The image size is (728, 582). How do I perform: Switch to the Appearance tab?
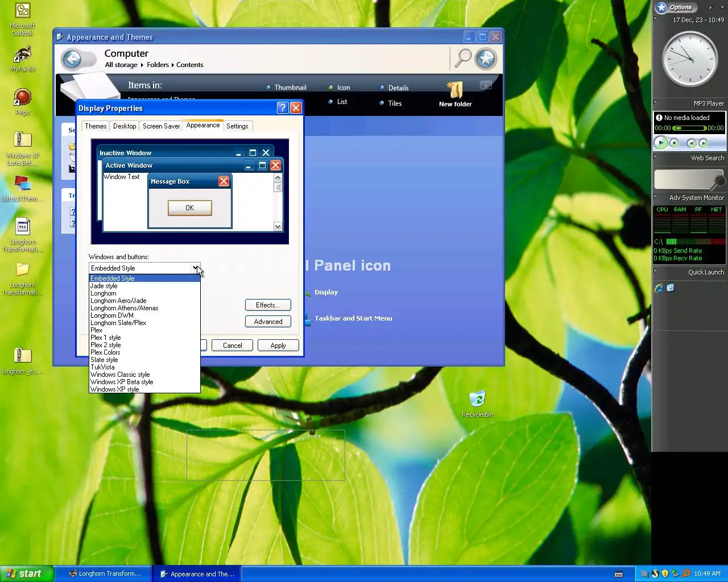pyautogui.click(x=203, y=125)
